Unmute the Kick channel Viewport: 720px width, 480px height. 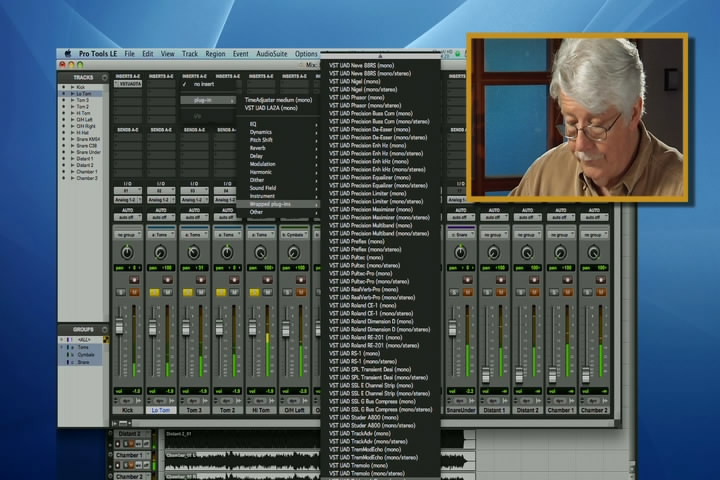[135, 292]
